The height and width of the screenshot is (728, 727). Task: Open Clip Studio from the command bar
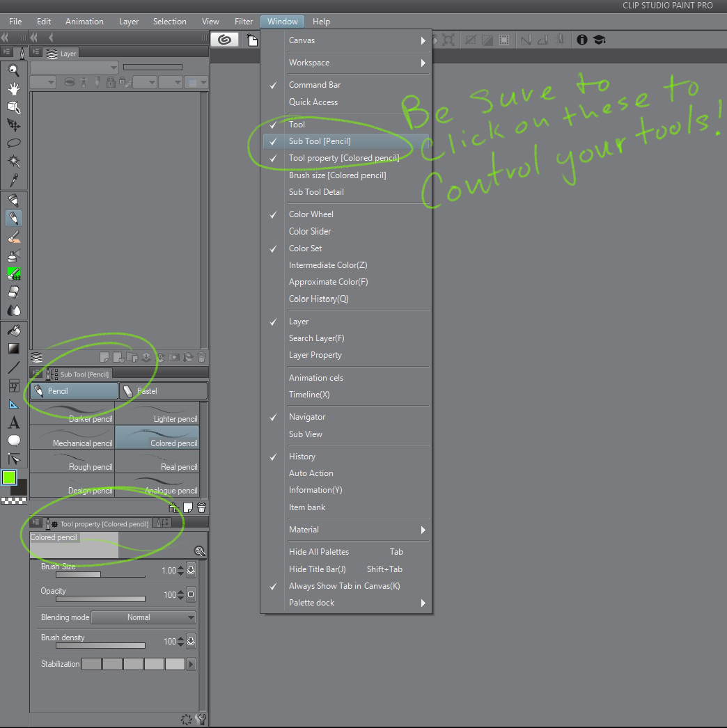(225, 40)
